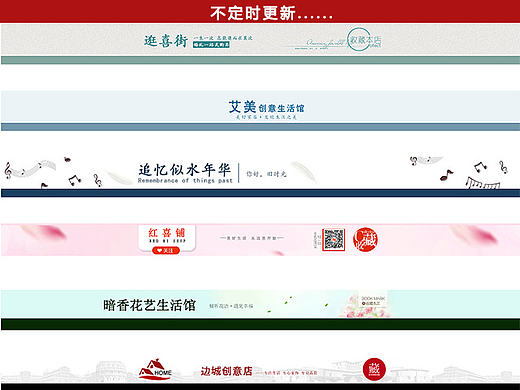Click the red round seal beside the QR code
Viewport: 520px width, 390px height.
pyautogui.click(x=365, y=239)
